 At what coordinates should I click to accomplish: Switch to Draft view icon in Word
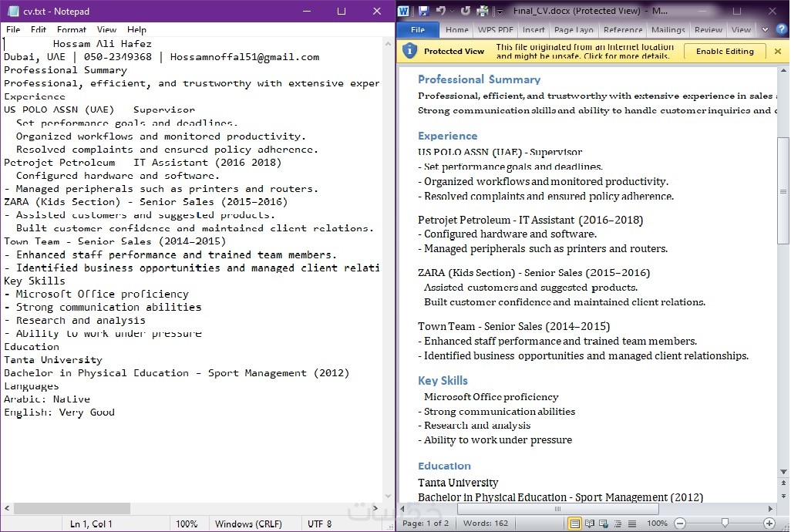click(x=631, y=524)
